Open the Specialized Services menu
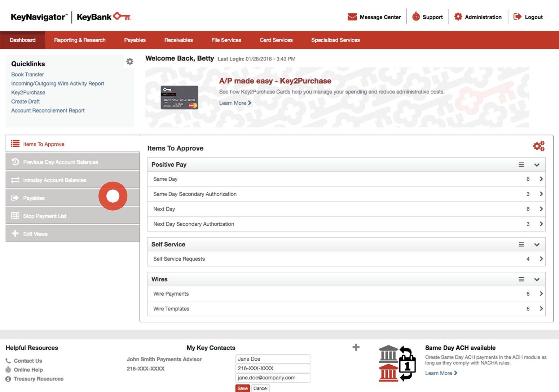 [335, 40]
